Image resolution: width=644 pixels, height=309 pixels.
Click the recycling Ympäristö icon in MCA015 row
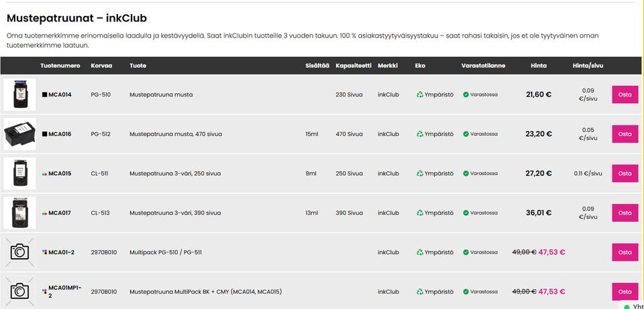coord(420,173)
